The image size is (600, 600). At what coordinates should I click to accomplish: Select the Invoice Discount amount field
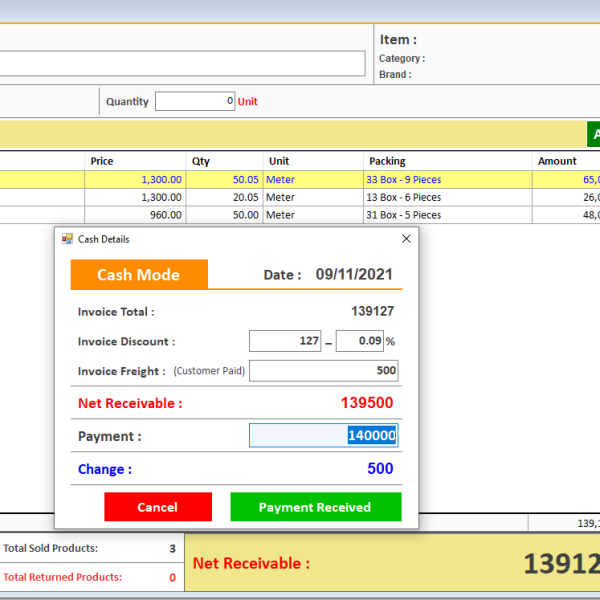tap(285, 341)
